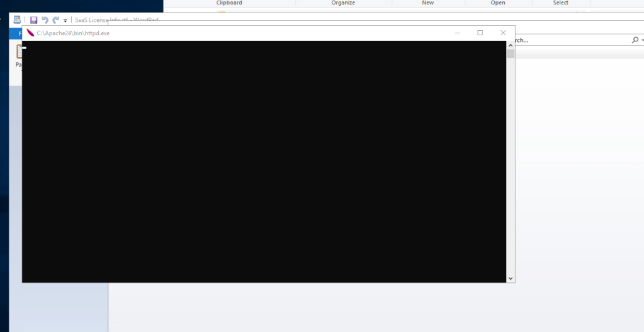Click the search magnifier icon in Explorer
This screenshot has height=332, width=644.
coord(635,40)
